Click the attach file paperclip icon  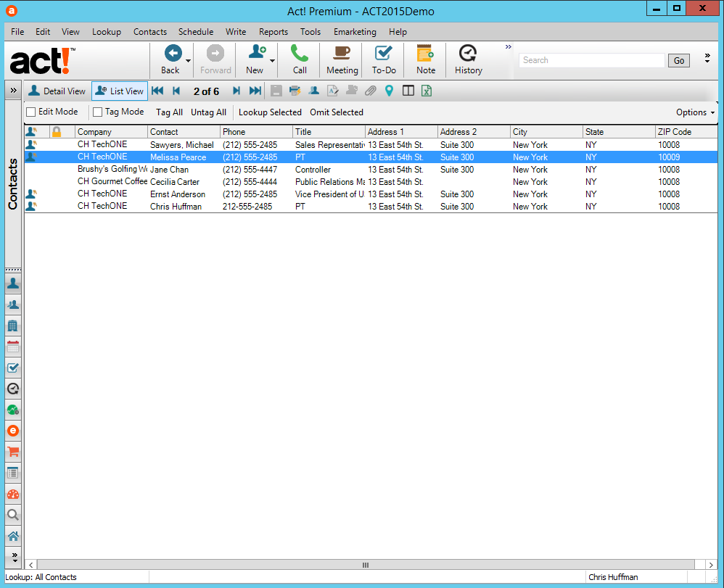370,91
